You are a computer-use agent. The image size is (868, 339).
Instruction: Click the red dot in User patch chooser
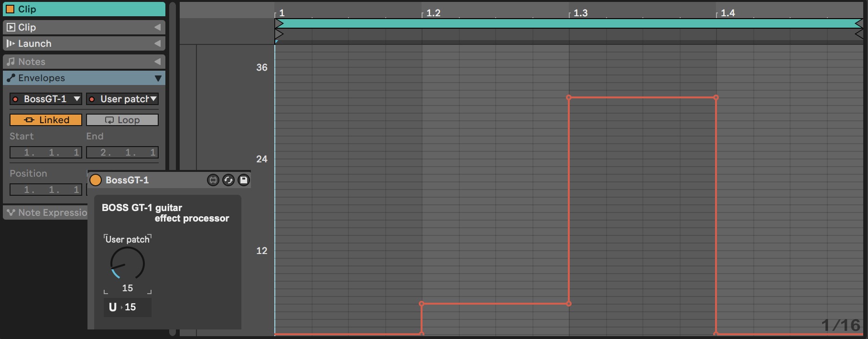click(92, 99)
